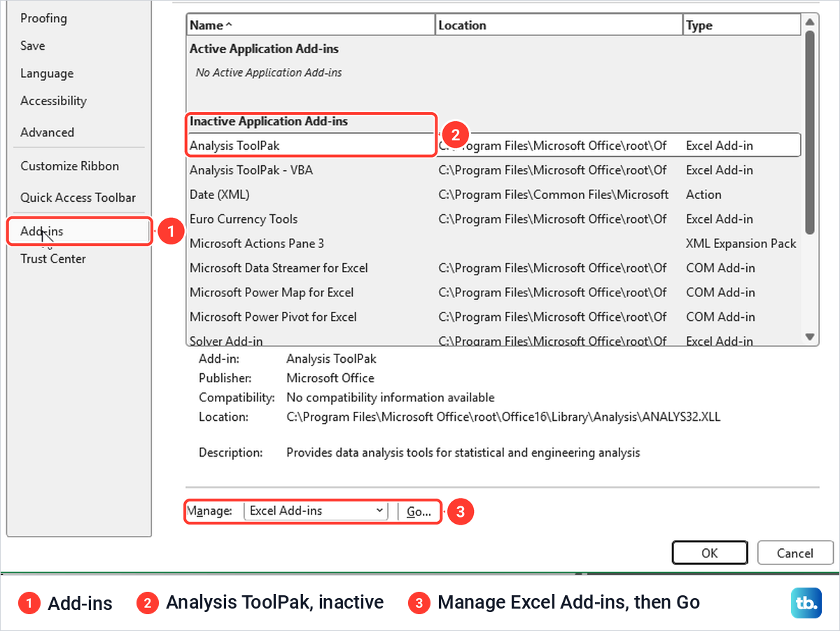Open the Manage Excel Add-ins dropdown
Image resolution: width=840 pixels, height=631 pixels.
[316, 511]
